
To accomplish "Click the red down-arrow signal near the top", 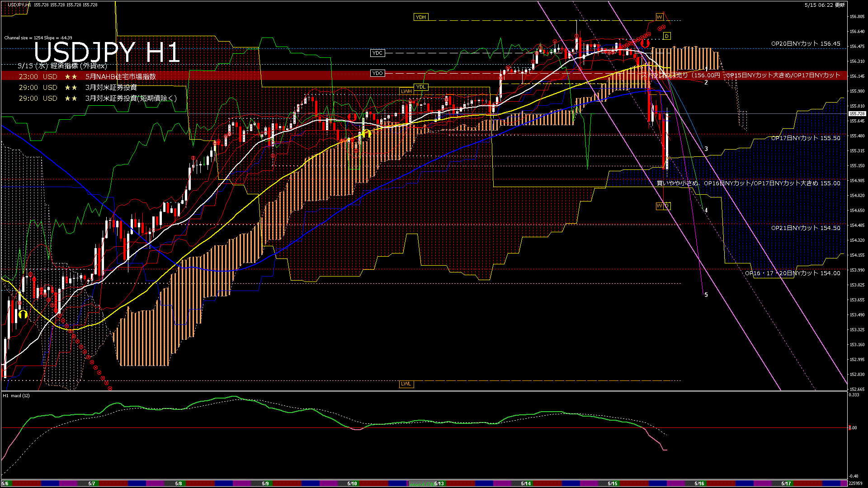I will point(645,43).
